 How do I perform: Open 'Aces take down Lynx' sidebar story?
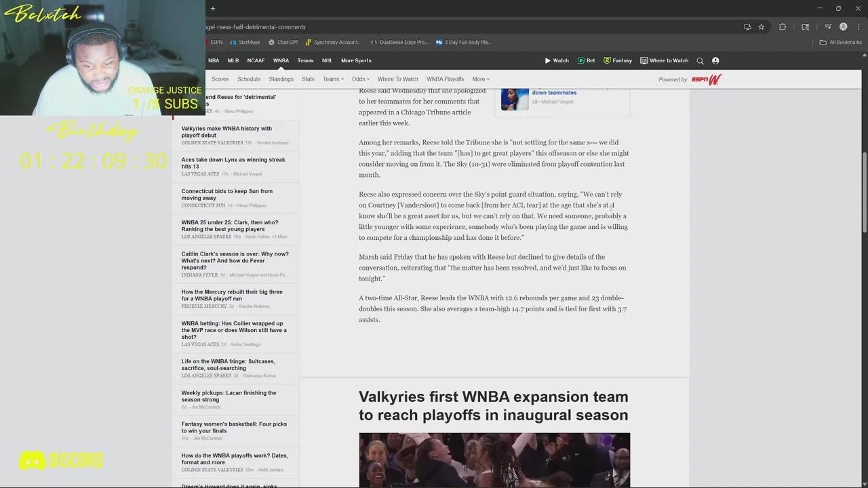234,167
